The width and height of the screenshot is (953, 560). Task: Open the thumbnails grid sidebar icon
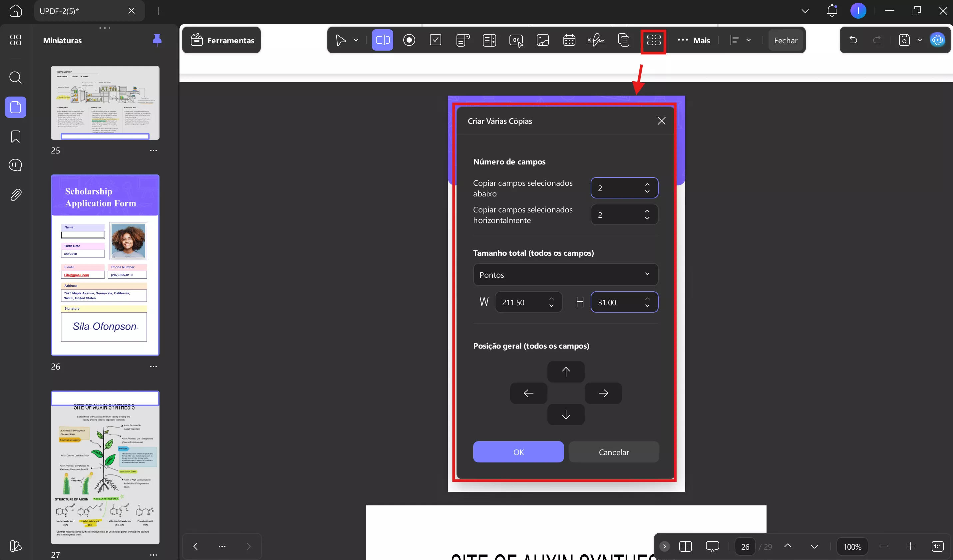point(16,40)
